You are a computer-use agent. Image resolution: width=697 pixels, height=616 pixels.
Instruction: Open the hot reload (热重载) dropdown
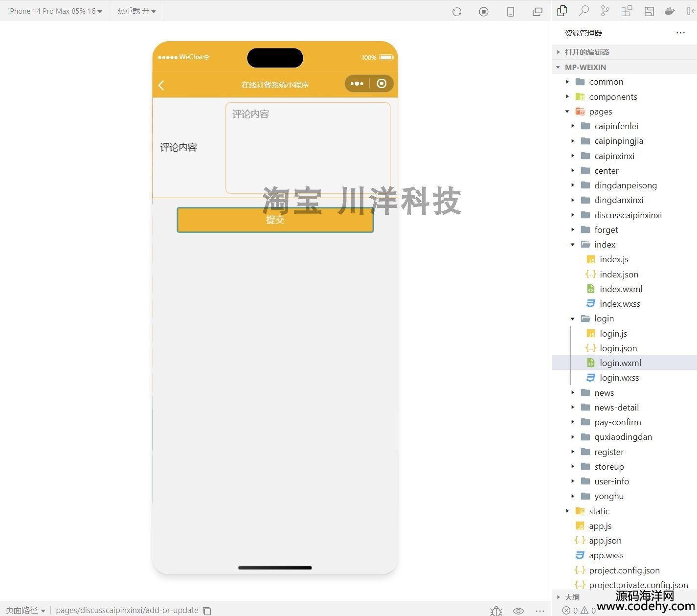pyautogui.click(x=136, y=11)
